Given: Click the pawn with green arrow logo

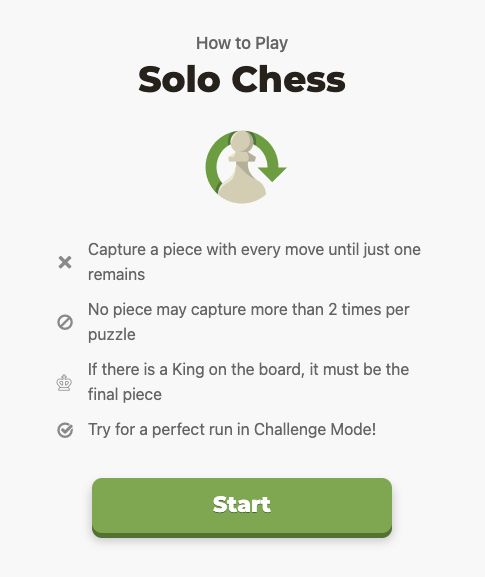Looking at the screenshot, I should coord(245,167).
